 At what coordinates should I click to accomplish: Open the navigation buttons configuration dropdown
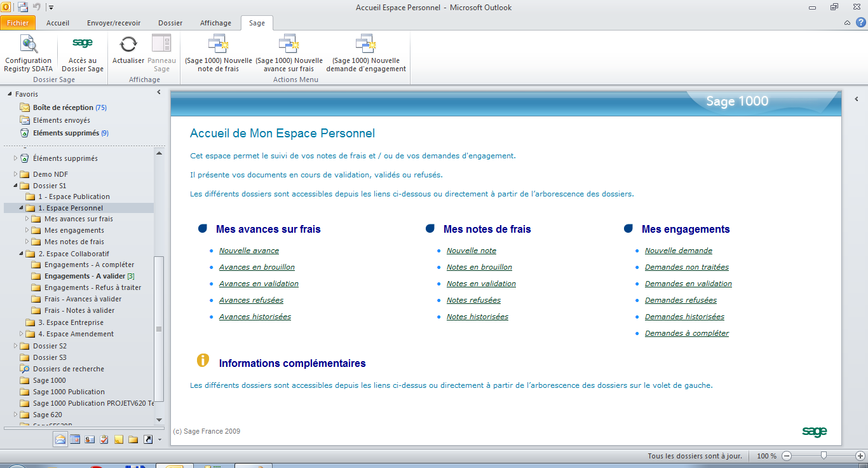point(159,439)
